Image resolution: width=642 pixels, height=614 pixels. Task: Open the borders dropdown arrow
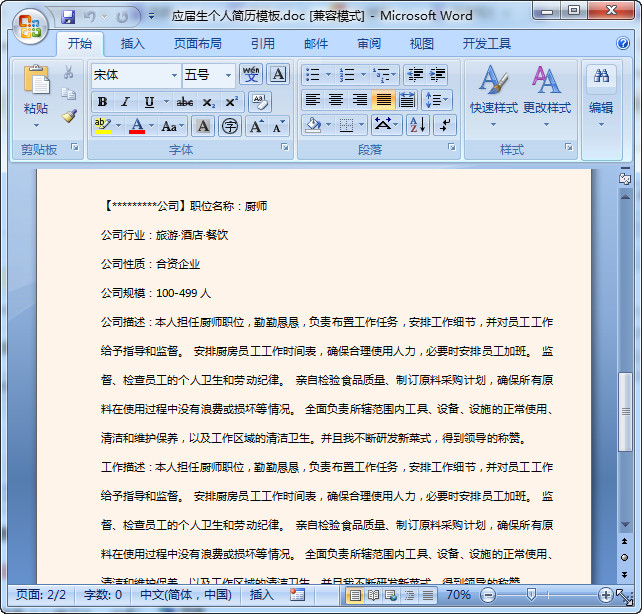tap(362, 124)
